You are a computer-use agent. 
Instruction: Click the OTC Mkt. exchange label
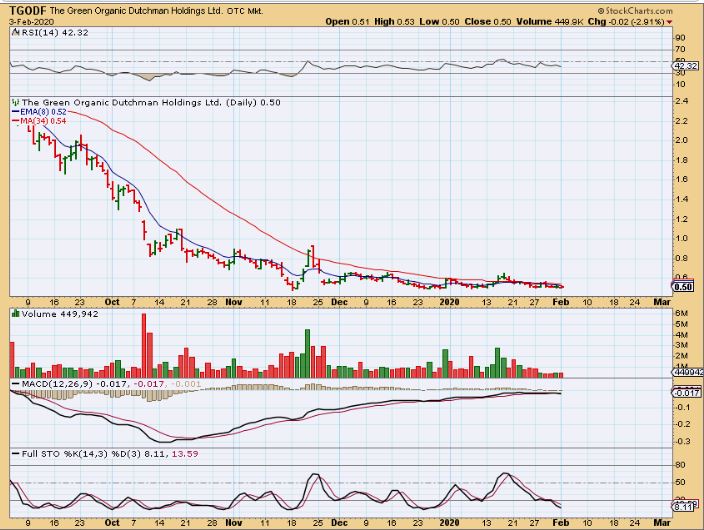pos(245,11)
